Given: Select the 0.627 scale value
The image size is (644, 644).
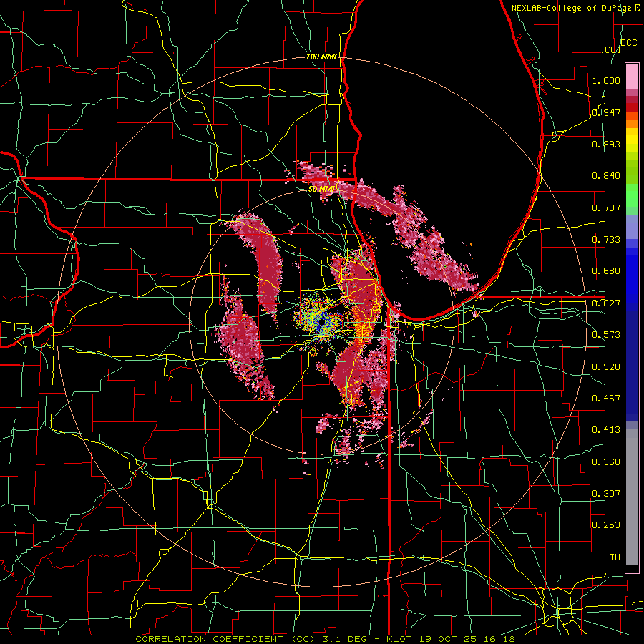Looking at the screenshot, I should point(606,303).
